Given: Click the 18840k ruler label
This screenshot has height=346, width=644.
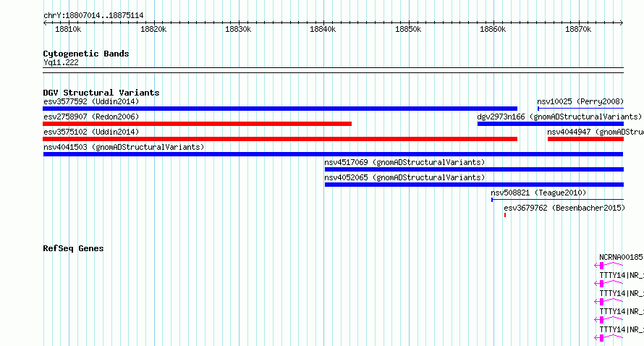Looking at the screenshot, I should 323,29.
